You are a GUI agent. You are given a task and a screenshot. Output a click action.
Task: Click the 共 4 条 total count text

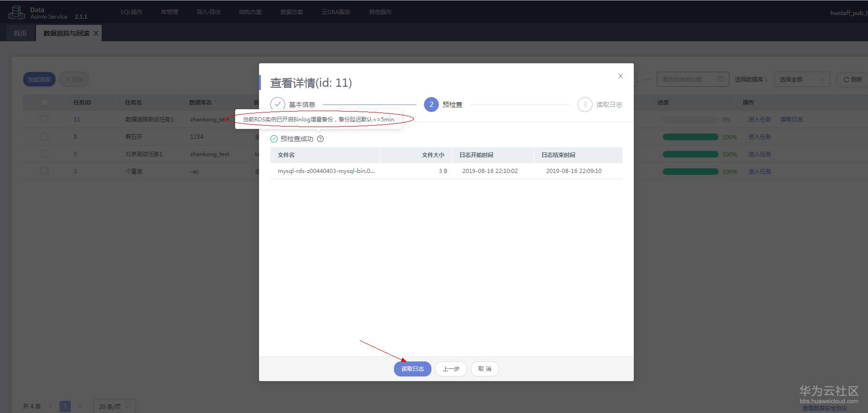point(32,406)
